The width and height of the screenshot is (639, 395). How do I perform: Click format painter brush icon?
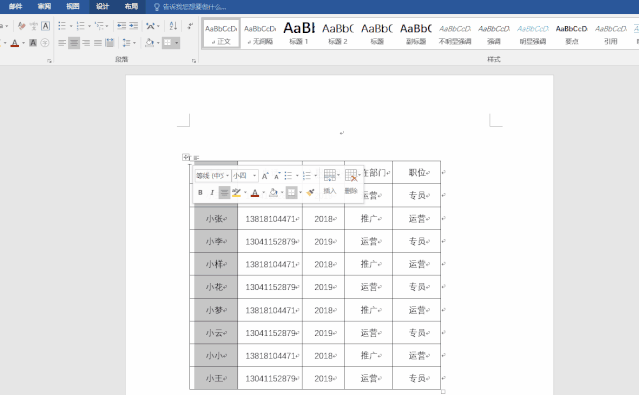point(311,192)
